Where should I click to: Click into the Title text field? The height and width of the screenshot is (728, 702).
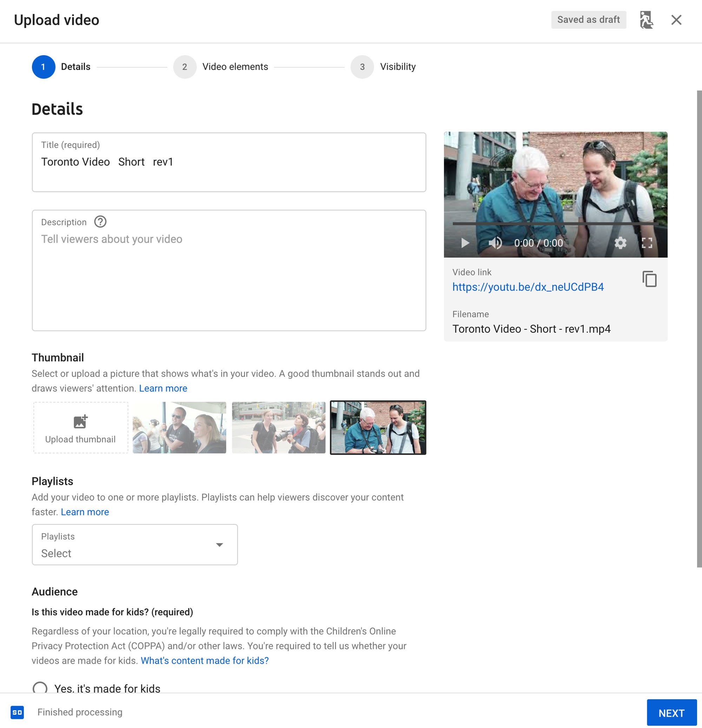coord(229,162)
